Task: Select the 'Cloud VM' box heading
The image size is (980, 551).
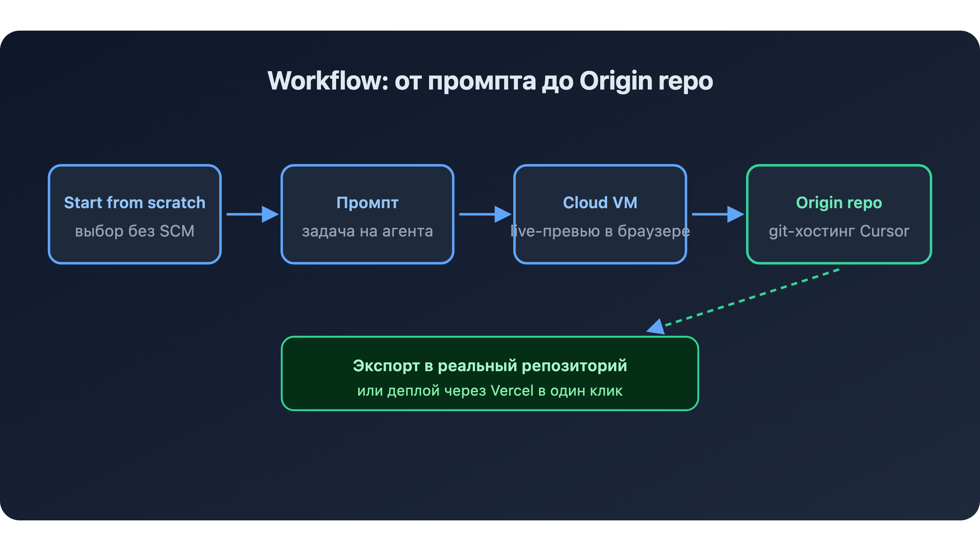Action: tap(600, 202)
